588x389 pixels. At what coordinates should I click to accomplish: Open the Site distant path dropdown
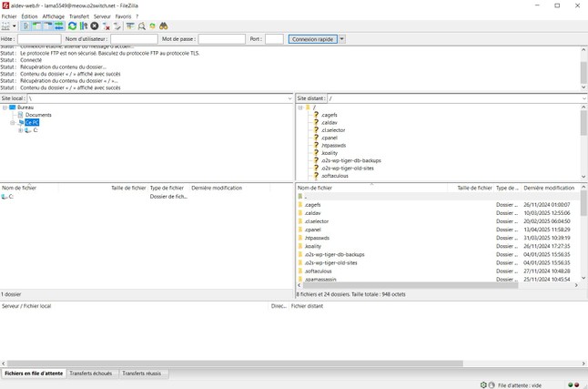tap(584, 98)
